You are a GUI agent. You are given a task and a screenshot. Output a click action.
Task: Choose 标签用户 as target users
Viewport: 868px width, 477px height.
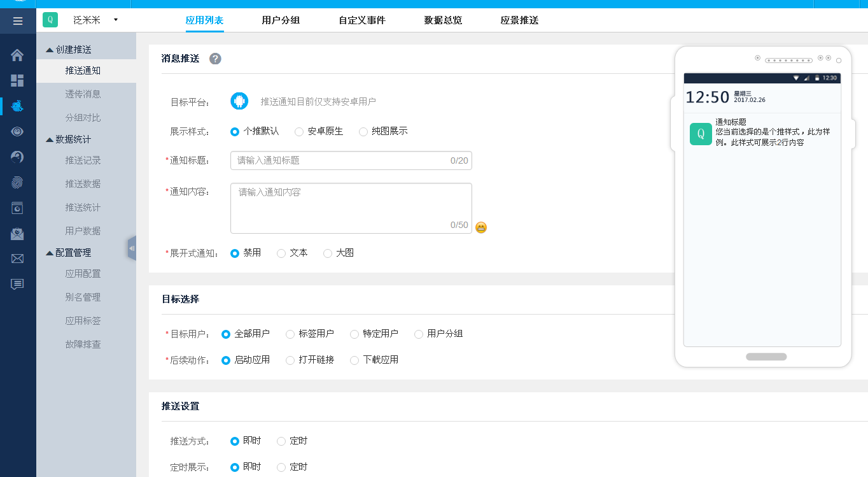point(290,334)
